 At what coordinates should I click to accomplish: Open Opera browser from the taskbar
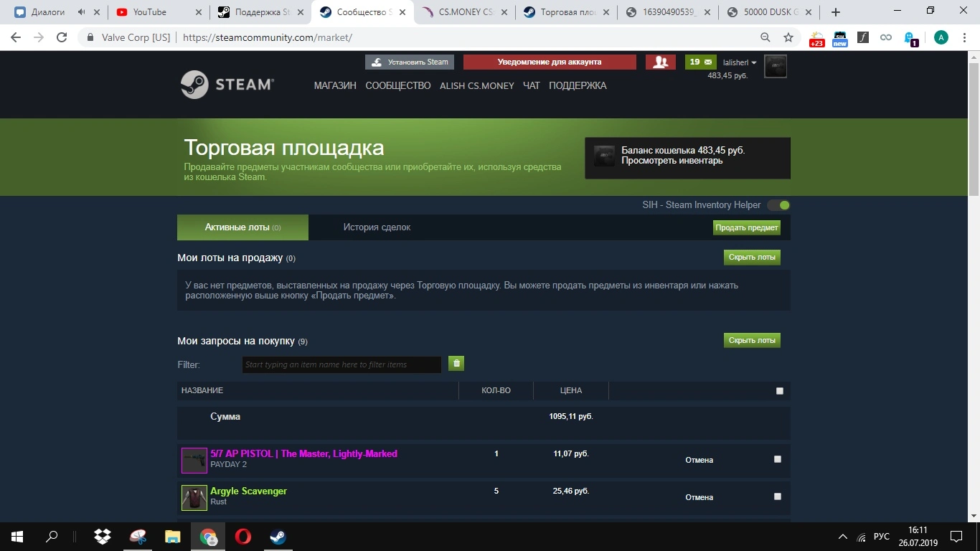(242, 536)
